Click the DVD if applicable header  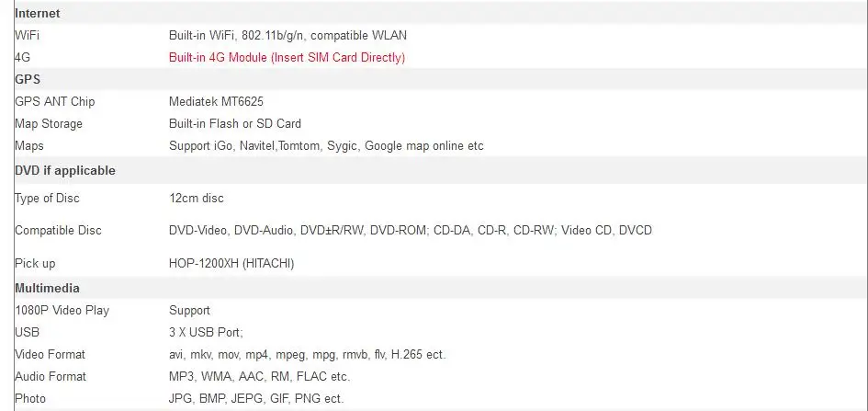[65, 171]
